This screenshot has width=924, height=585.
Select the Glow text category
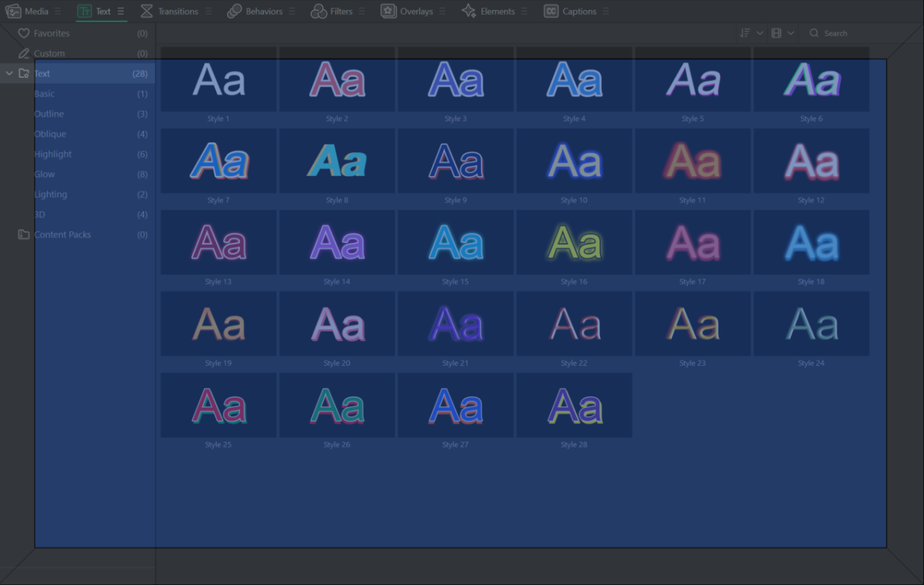click(x=45, y=175)
